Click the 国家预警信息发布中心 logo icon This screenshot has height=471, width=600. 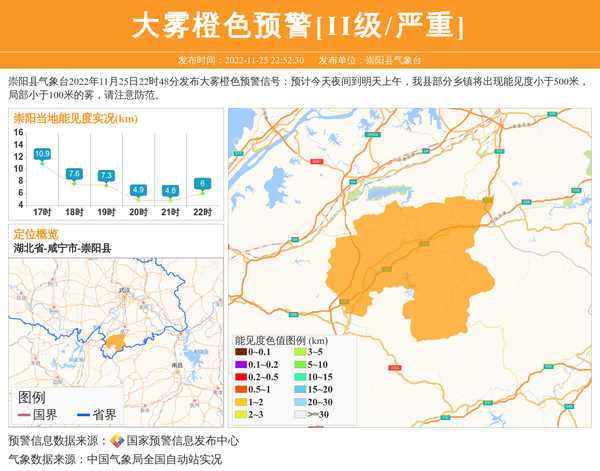(117, 441)
